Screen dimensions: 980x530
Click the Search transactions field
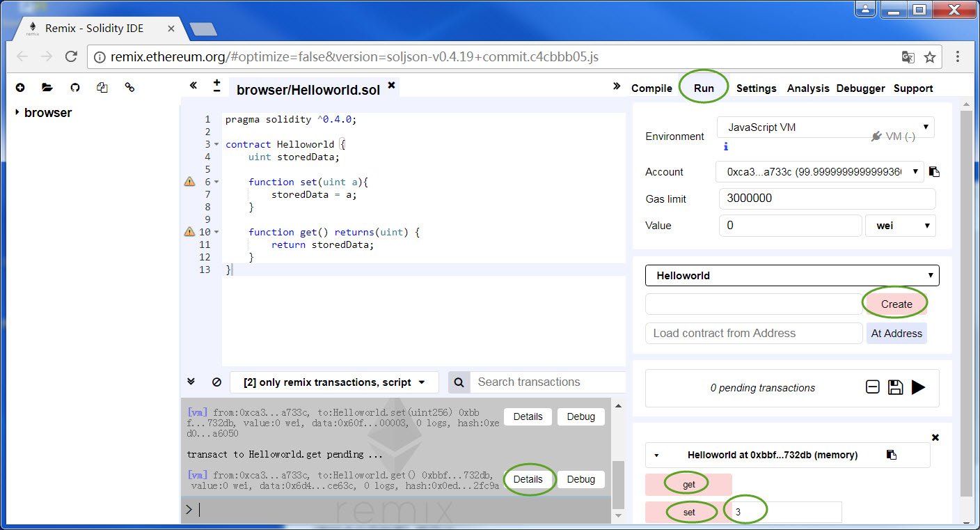tap(548, 382)
